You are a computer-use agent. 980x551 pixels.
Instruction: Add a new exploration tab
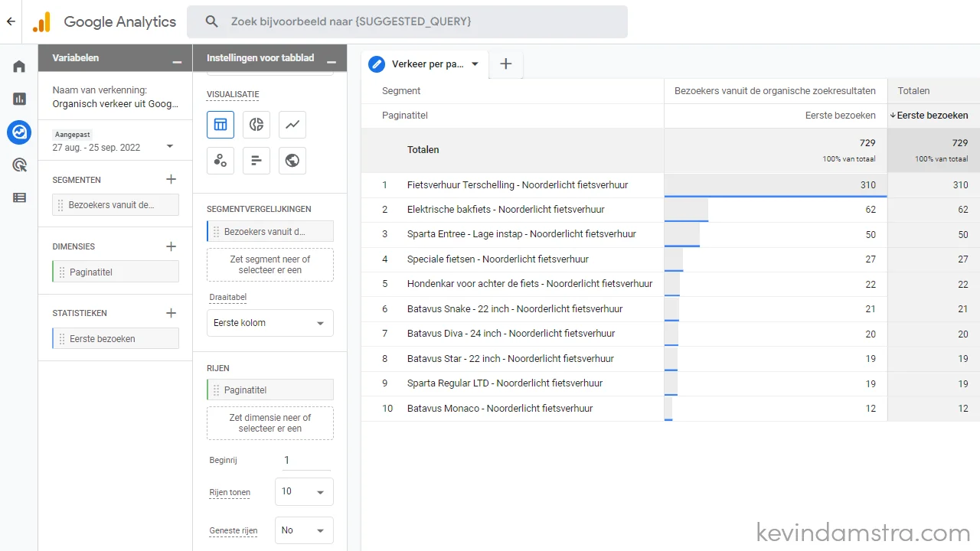(x=505, y=64)
